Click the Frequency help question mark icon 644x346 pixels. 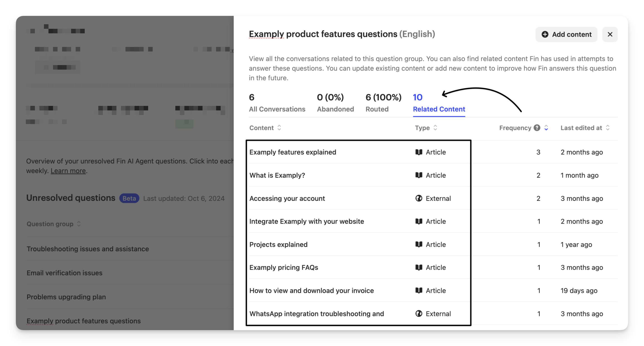pyautogui.click(x=537, y=128)
